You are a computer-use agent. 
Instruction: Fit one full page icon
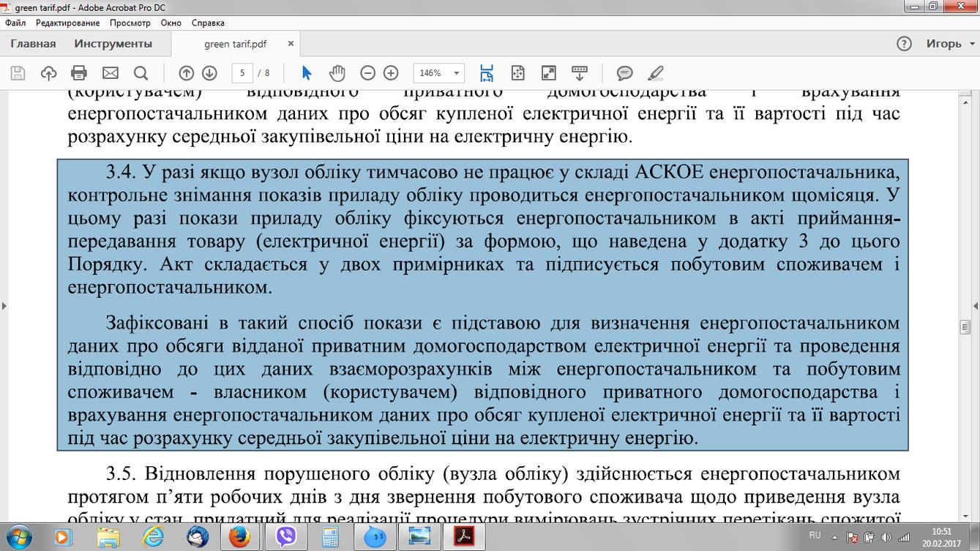[517, 73]
